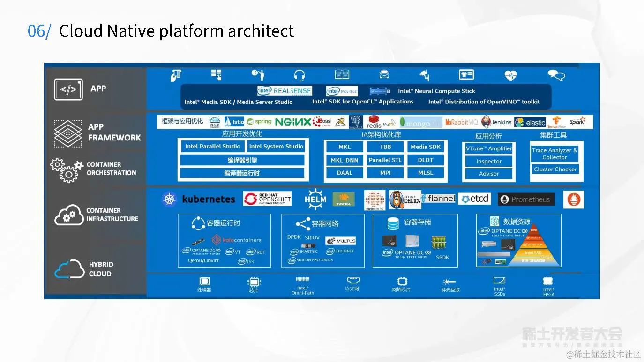This screenshot has width=644, height=362.
Task: Click the Multus logo
Action: (x=341, y=241)
